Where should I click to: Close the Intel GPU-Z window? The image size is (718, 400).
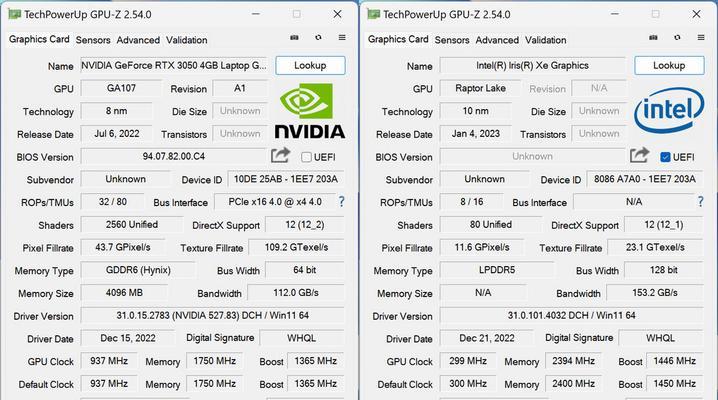(x=696, y=14)
